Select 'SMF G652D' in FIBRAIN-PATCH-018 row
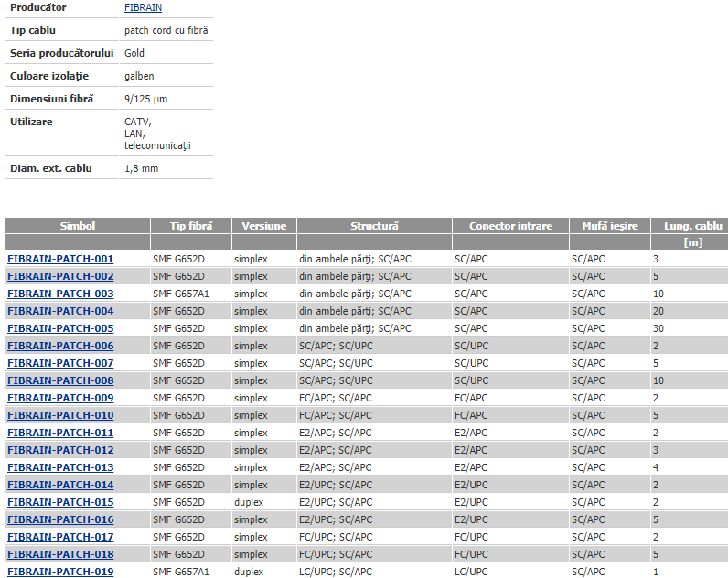Image resolution: width=728 pixels, height=578 pixels. (x=178, y=554)
